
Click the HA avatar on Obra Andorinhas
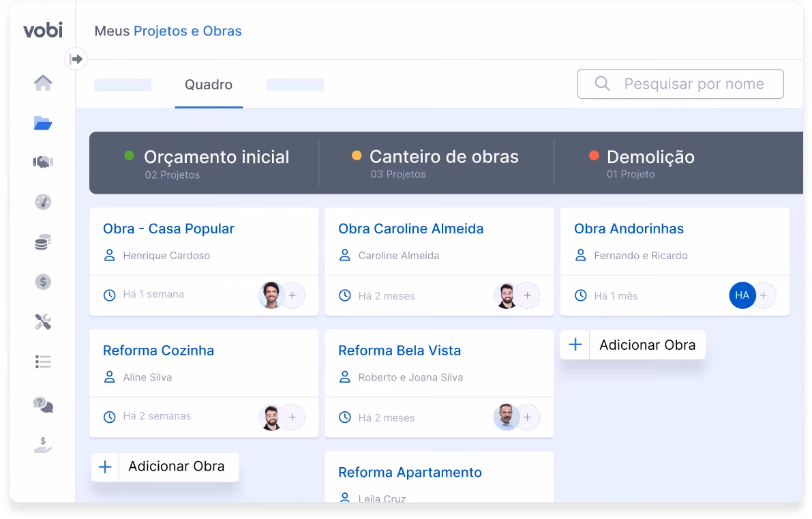tap(742, 295)
